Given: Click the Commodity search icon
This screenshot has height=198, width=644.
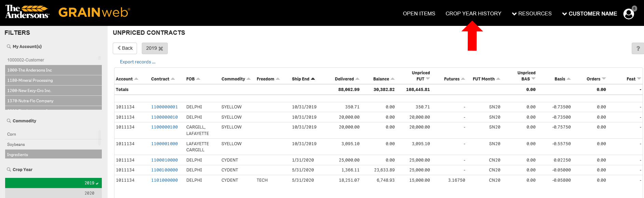Looking at the screenshot, I should coord(9,121).
